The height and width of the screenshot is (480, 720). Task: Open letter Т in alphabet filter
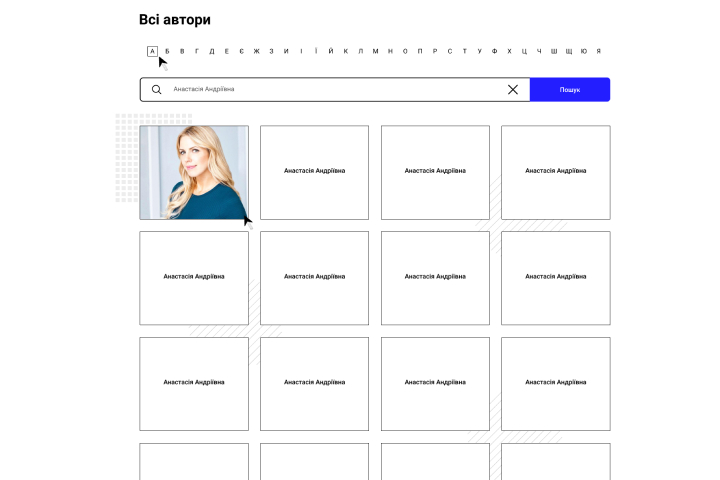tap(465, 51)
